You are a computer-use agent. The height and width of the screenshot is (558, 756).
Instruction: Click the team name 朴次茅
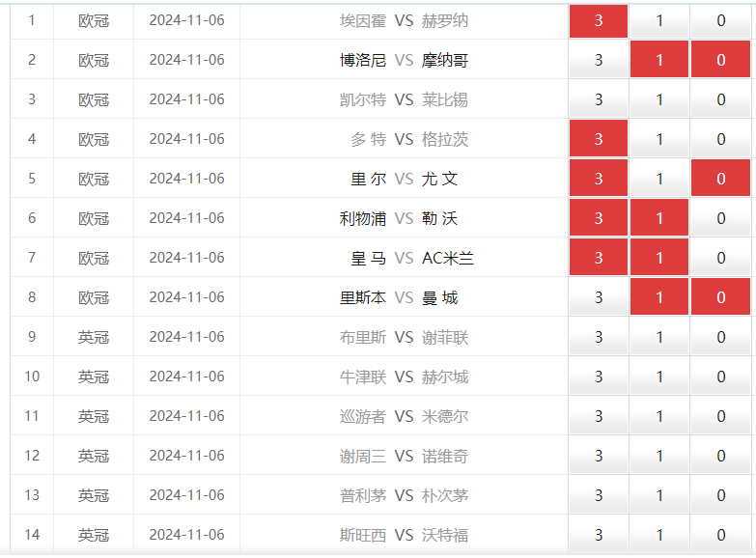(x=445, y=495)
